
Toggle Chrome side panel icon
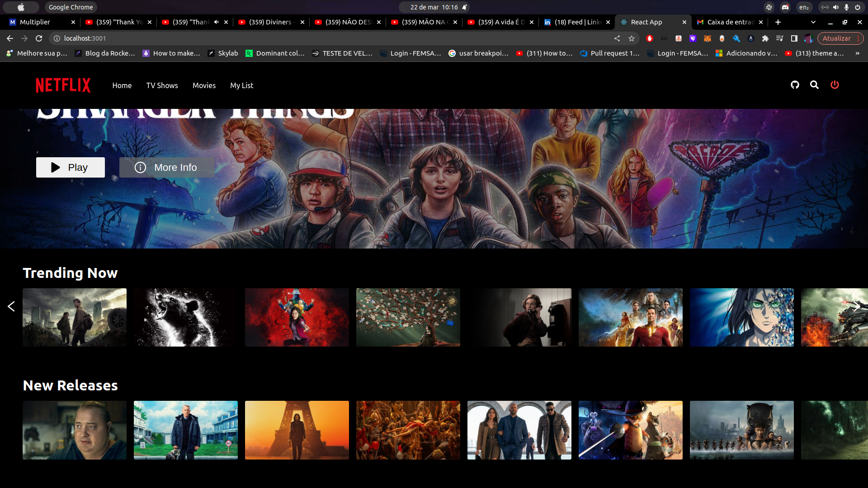(794, 38)
